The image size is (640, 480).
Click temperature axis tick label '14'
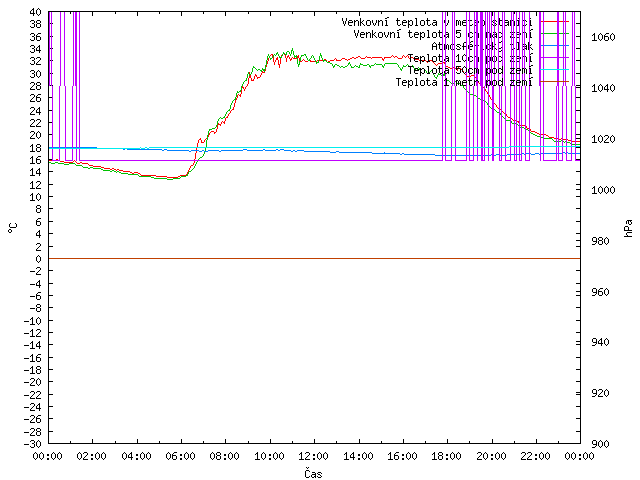[x=36, y=172]
